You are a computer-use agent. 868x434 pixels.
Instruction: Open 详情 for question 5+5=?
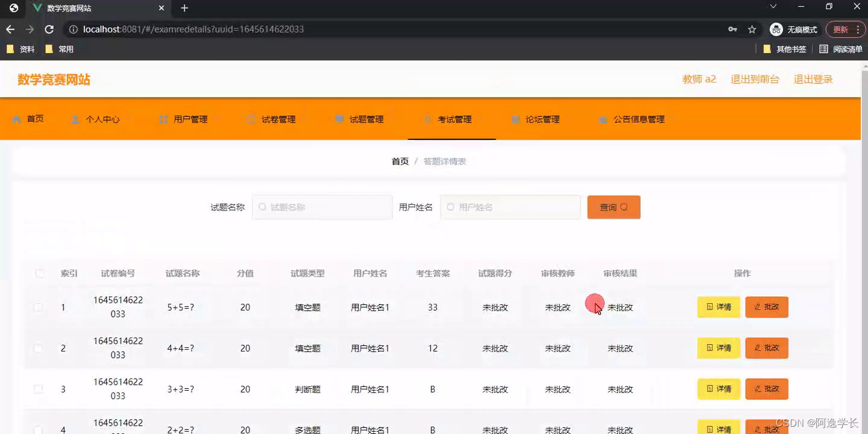(719, 307)
